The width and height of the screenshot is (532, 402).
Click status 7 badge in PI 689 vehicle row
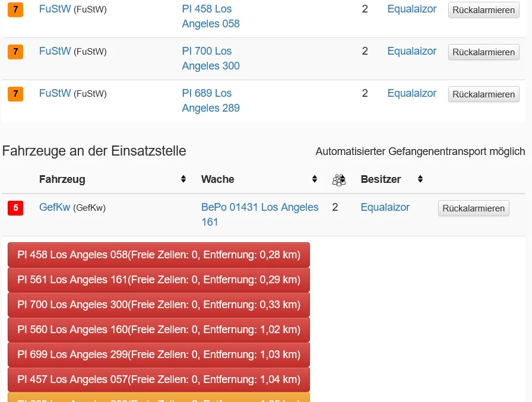tap(15, 94)
